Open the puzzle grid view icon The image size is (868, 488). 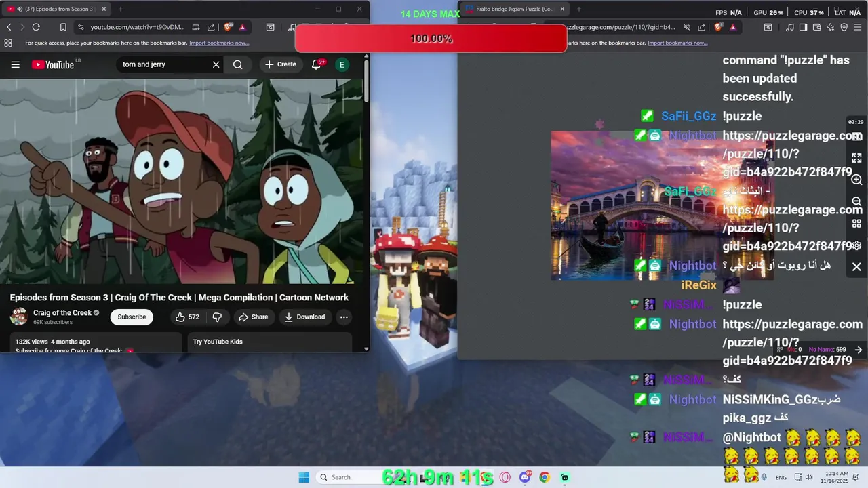(856, 224)
